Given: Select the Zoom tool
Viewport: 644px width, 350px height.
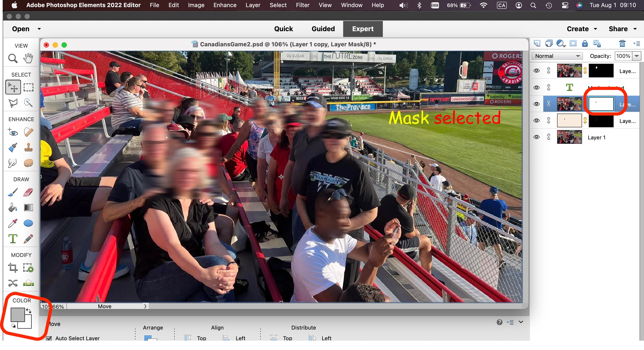Looking at the screenshot, I should [x=13, y=59].
